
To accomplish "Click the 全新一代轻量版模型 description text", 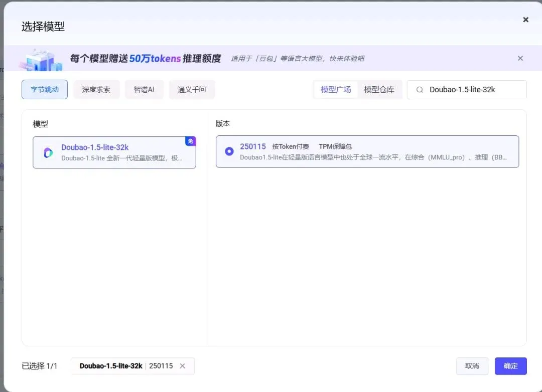I will [121, 158].
